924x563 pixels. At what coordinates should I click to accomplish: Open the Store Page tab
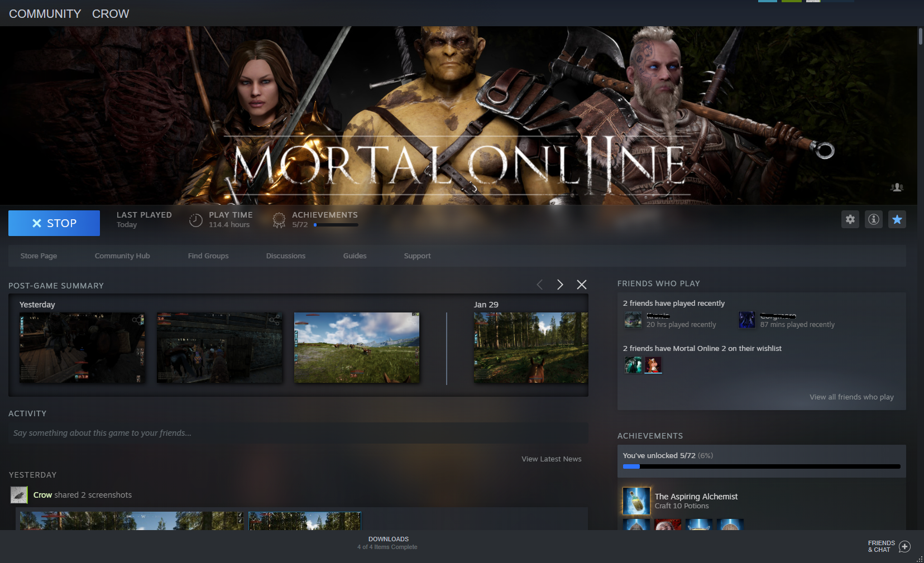[39, 256]
